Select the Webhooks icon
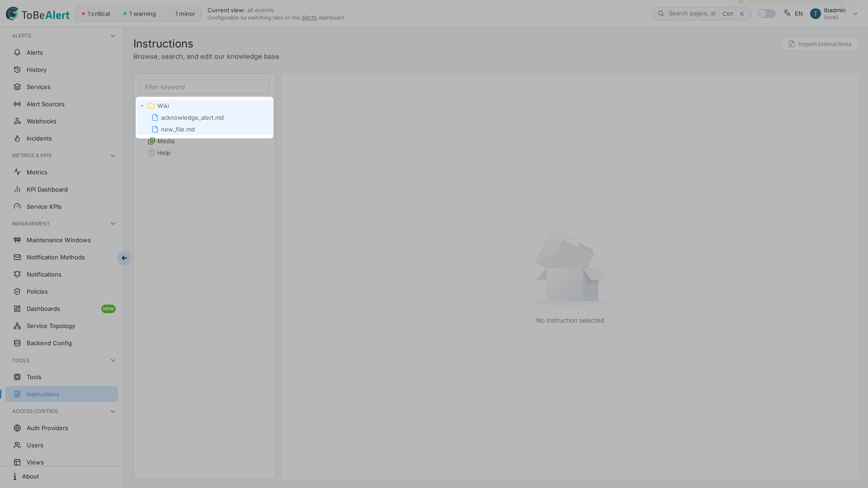 pos(17,121)
